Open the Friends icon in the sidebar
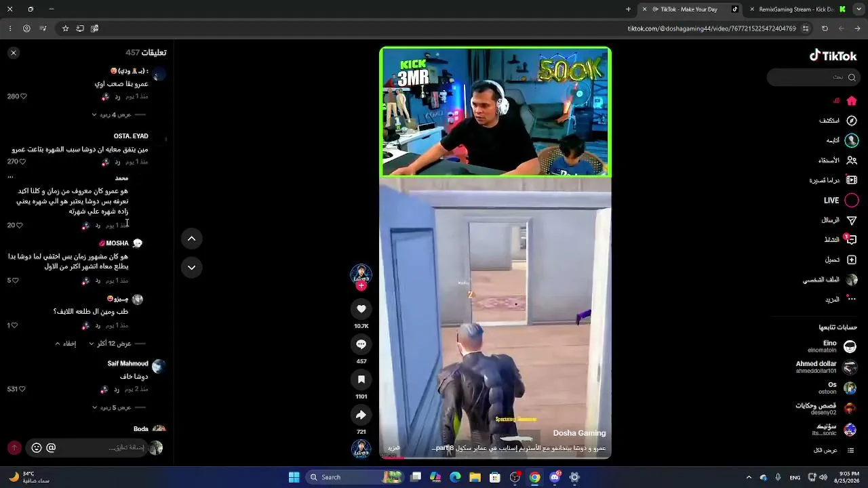The width and height of the screenshot is (868, 488). coord(852,161)
